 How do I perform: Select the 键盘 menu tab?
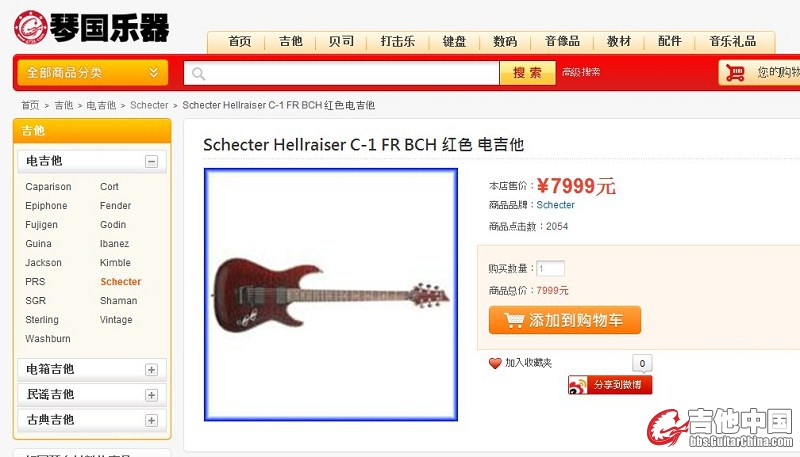click(x=454, y=41)
